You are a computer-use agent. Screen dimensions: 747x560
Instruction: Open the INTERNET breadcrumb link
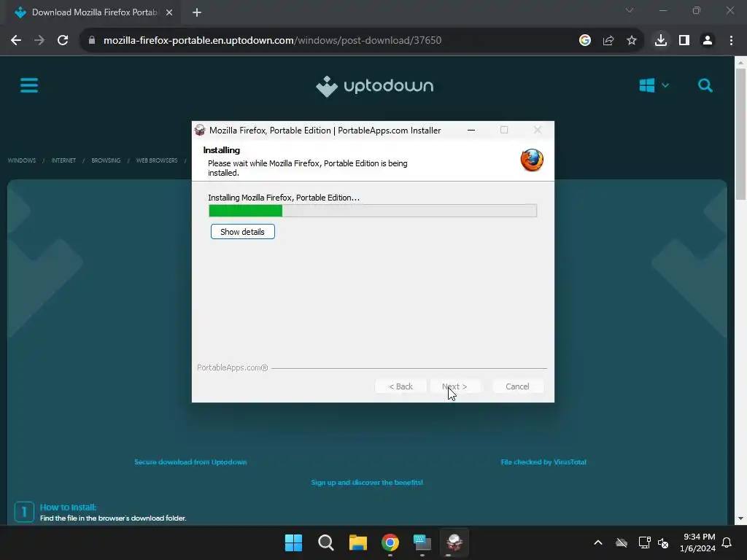coord(63,160)
